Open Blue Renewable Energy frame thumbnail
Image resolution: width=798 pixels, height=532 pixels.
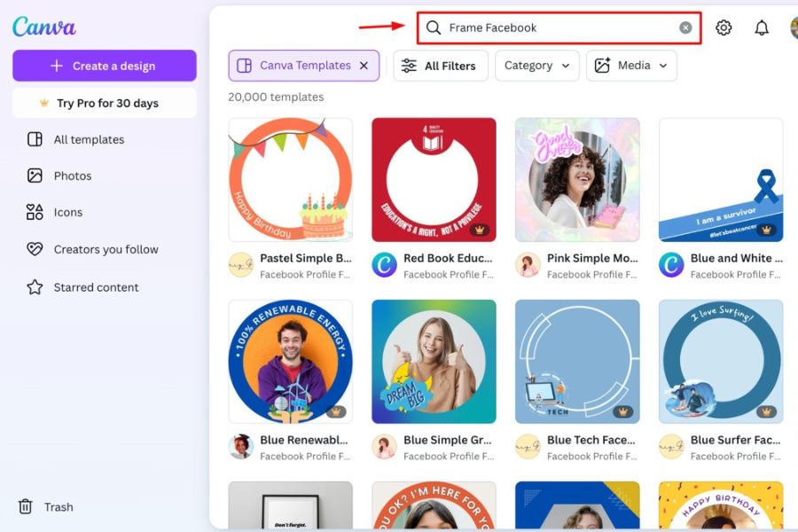(x=291, y=362)
